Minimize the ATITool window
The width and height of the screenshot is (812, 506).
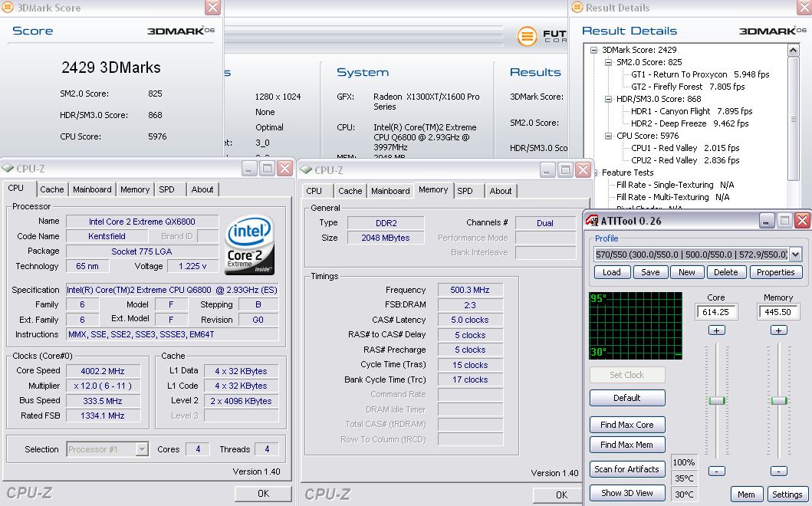click(x=767, y=221)
